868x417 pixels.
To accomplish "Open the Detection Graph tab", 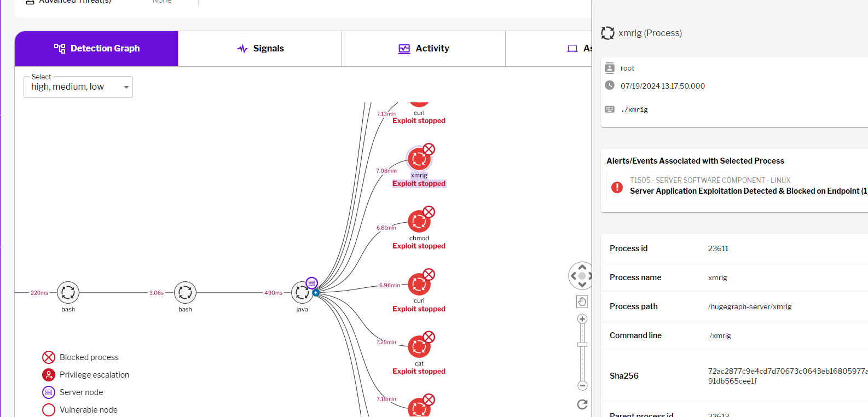I will (96, 49).
